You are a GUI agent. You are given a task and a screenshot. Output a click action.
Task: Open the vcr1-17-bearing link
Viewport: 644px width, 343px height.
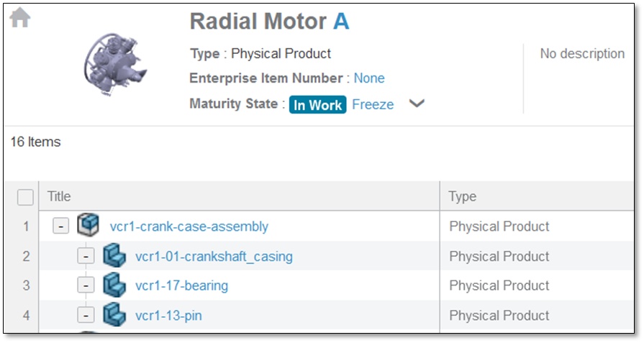click(181, 285)
